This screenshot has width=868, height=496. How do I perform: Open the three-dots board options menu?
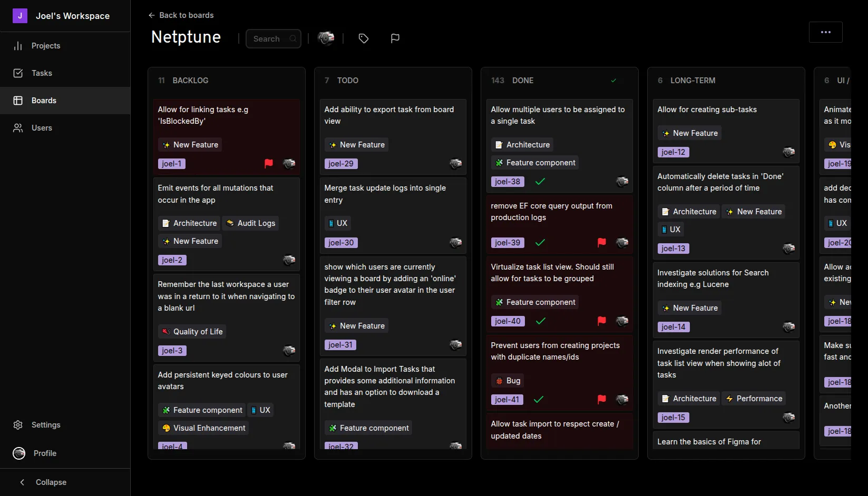pos(825,32)
